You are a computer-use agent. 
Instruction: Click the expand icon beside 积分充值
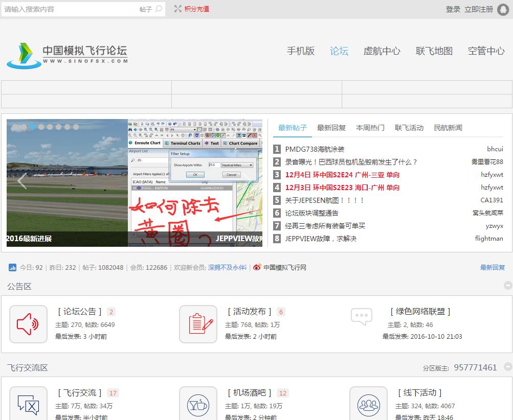[x=177, y=9]
